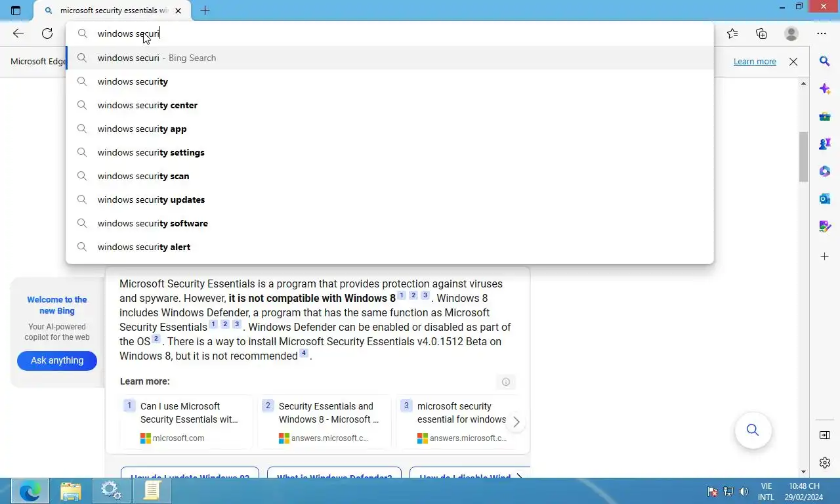Open a new tab with plus button
Screen dimensions: 840x504
coord(205,10)
